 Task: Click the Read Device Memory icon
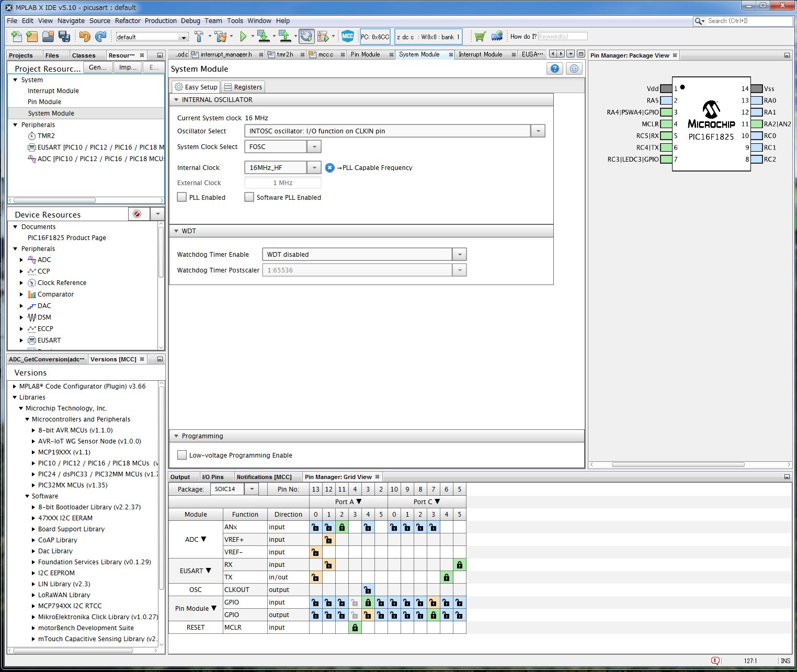[x=284, y=37]
